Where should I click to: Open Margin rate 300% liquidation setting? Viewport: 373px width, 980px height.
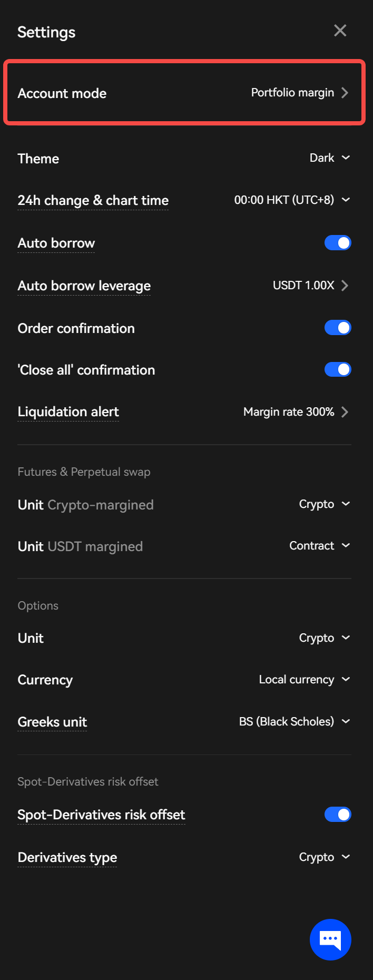pyautogui.click(x=289, y=412)
